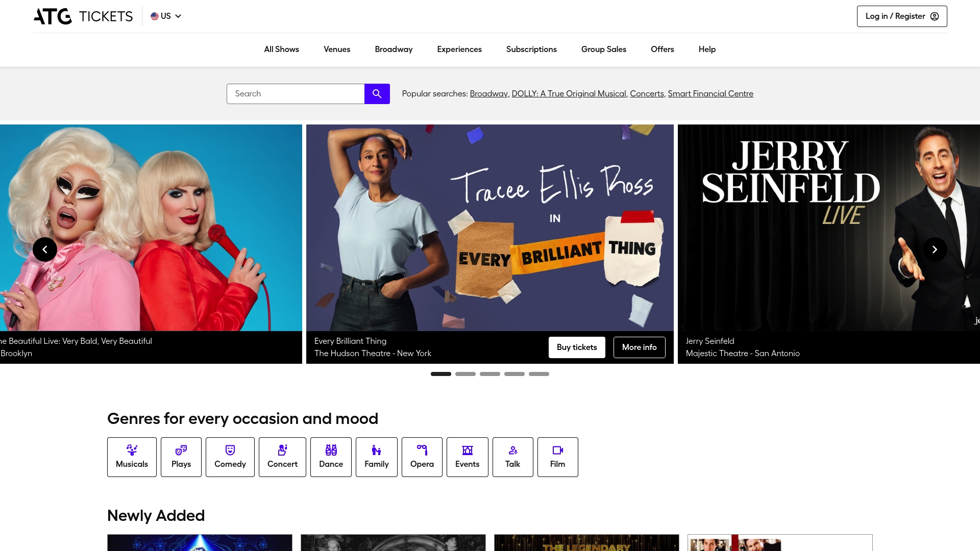This screenshot has height=551, width=980.
Task: Choose the Film genre camera icon
Action: 558,450
